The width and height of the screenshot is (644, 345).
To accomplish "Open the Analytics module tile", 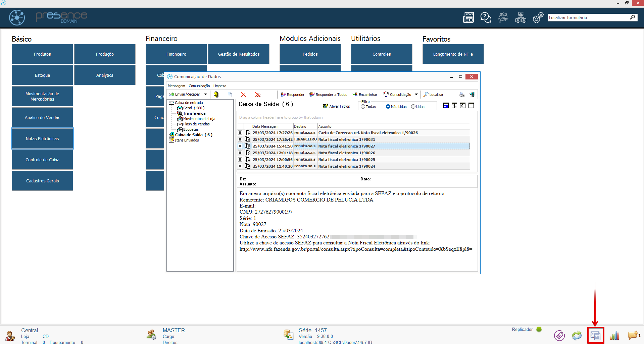I will [105, 75].
